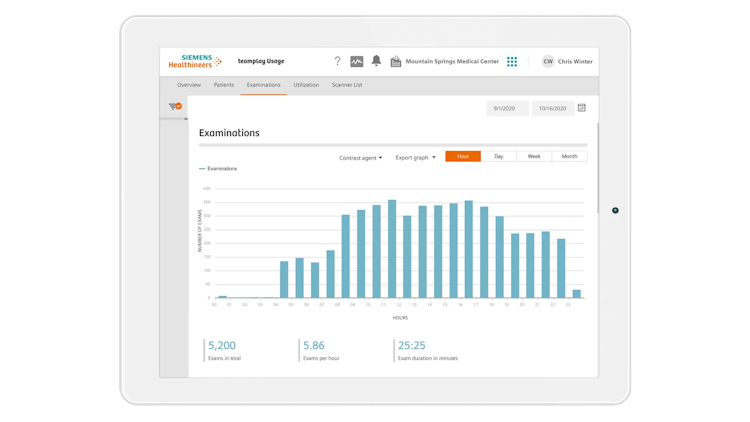750x422 pixels.
Task: Open the green apps grid icon
Action: click(x=512, y=61)
